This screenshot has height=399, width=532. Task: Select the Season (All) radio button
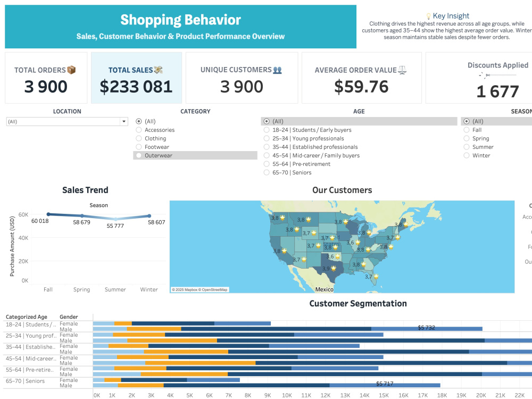[x=467, y=121]
